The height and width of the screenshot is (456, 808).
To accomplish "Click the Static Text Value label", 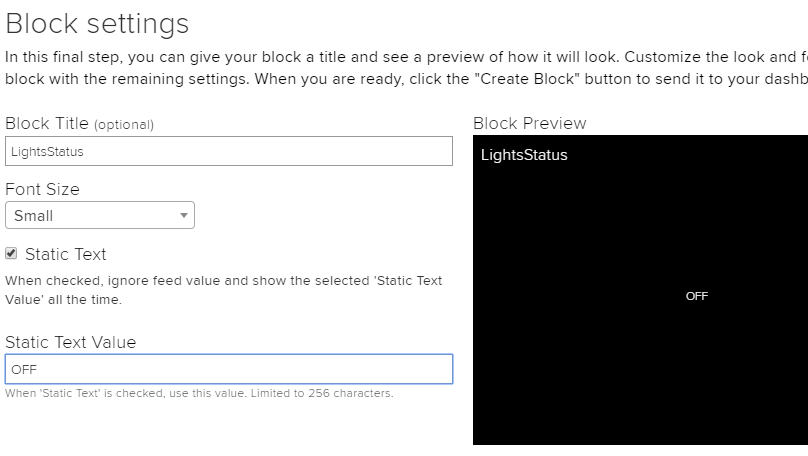I will pos(70,342).
